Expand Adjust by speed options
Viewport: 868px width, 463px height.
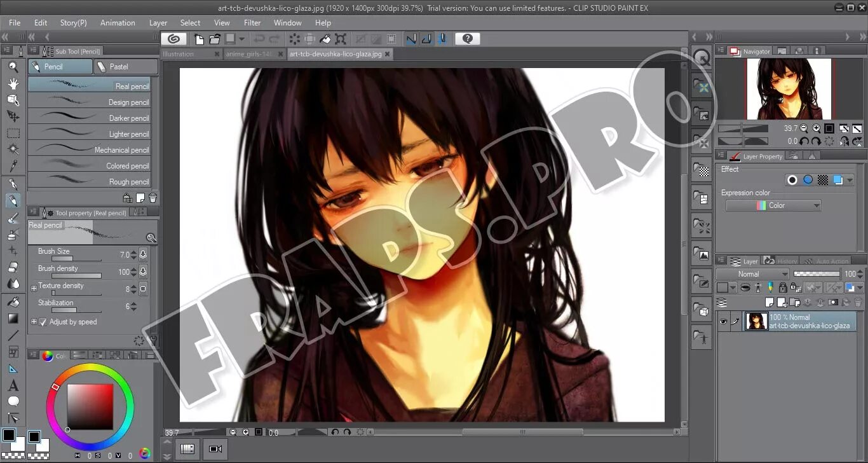(34, 322)
